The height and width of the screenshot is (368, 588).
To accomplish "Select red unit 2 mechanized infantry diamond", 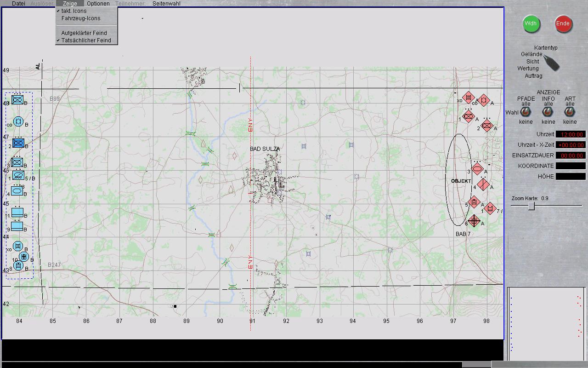I will point(487,125).
